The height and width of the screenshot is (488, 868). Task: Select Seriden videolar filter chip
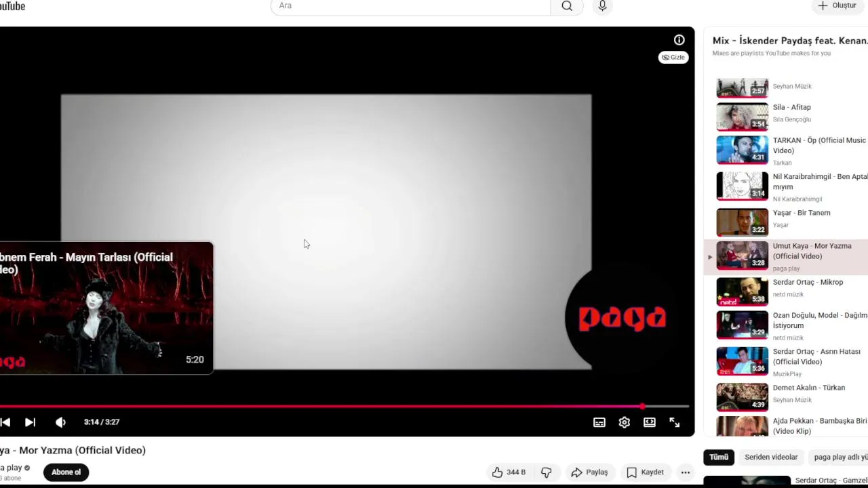tap(771, 457)
